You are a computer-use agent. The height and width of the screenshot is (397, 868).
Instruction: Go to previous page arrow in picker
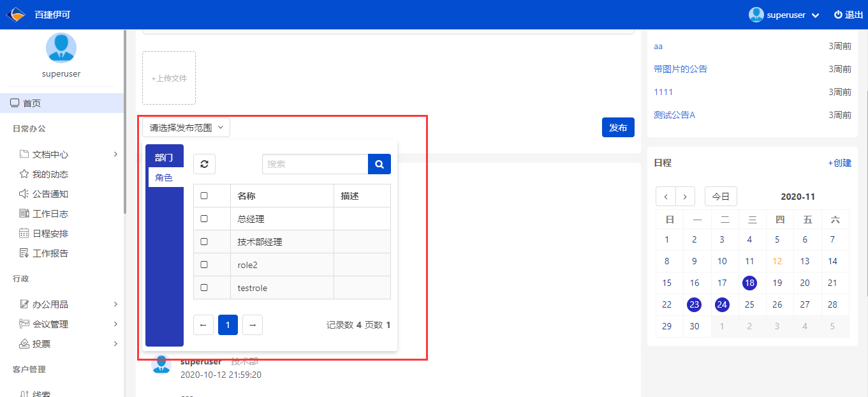[x=203, y=325]
